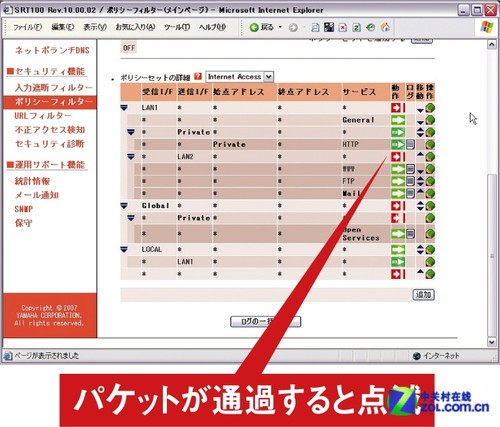500x427 pixels.
Task: Click the vertical scrollbar thumb
Action: tap(492, 256)
